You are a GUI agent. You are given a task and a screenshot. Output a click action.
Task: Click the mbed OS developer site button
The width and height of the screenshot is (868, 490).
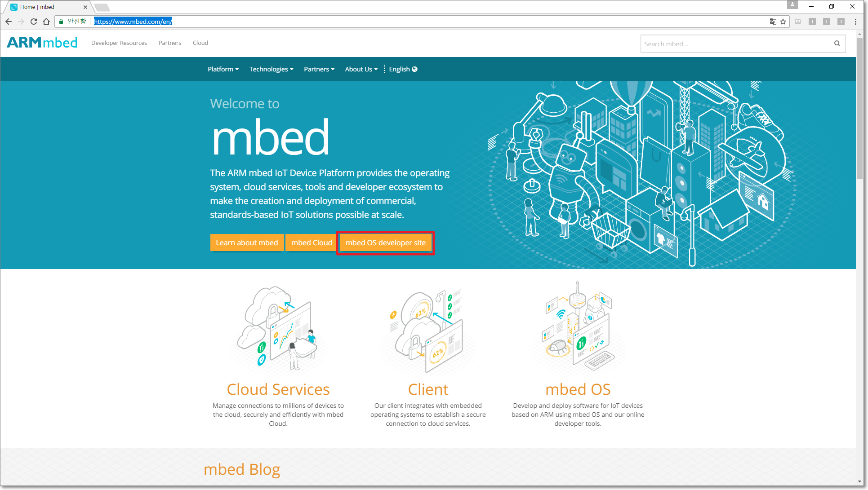[x=386, y=243]
